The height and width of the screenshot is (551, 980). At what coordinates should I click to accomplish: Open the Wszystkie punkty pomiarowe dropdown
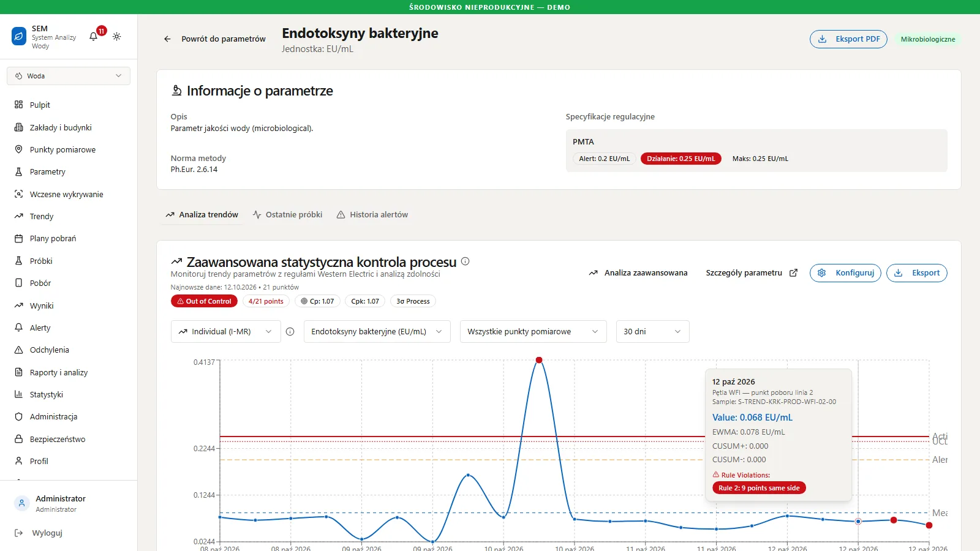point(533,332)
